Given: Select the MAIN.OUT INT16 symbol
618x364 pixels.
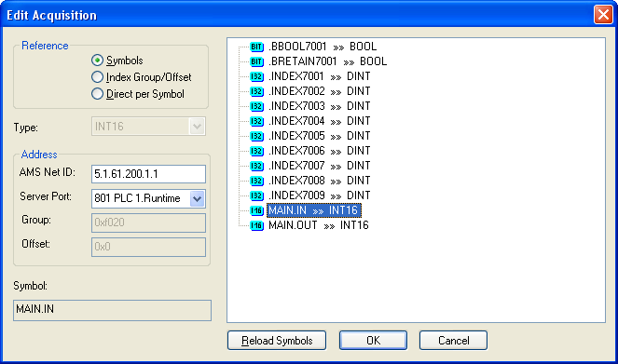Looking at the screenshot, I should [x=319, y=225].
